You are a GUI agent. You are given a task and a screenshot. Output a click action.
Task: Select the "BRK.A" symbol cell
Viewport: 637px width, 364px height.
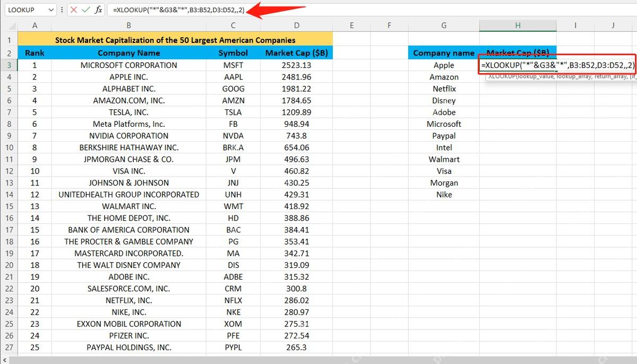233,148
